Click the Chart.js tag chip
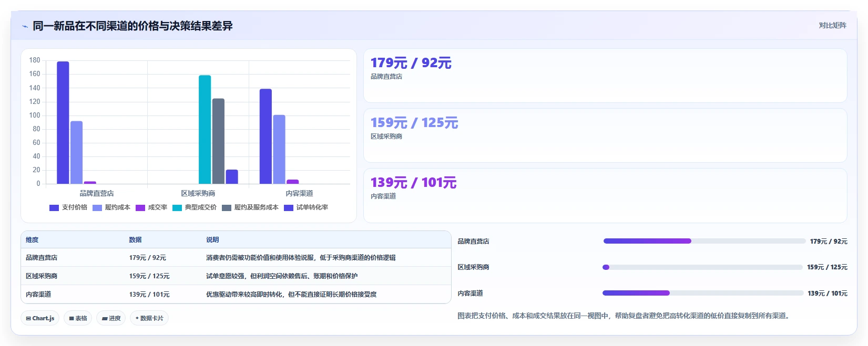The height and width of the screenshot is (346, 868). [x=40, y=318]
